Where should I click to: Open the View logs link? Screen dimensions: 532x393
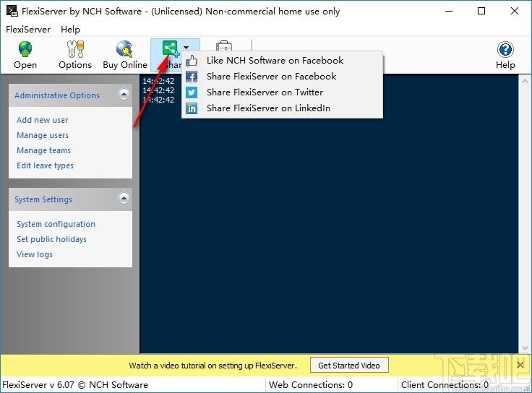(x=35, y=254)
